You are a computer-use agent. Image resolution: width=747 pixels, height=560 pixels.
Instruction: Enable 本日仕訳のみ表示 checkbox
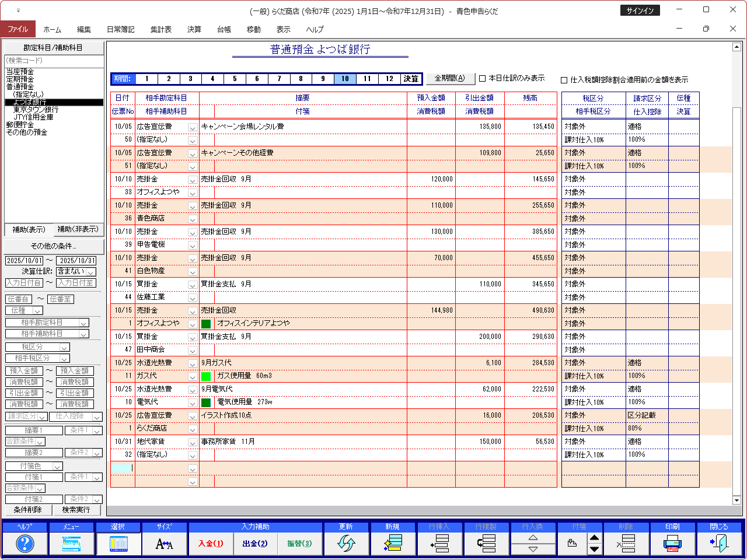click(483, 79)
